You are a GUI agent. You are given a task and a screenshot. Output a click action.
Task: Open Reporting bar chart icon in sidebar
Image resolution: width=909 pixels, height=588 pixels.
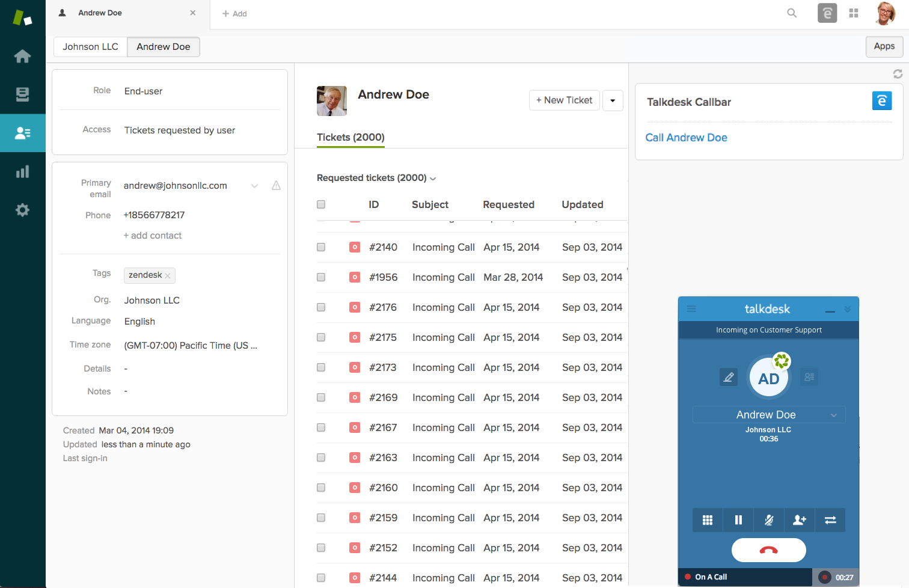tap(22, 172)
